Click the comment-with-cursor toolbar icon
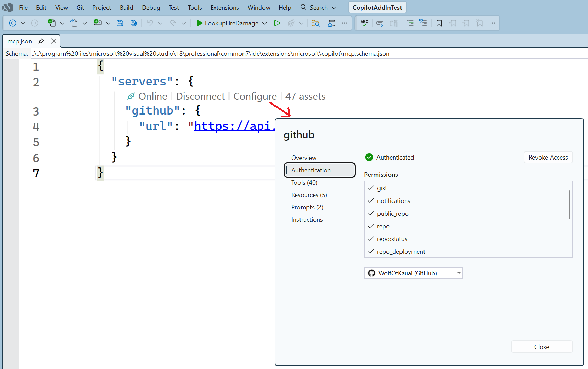 click(380, 23)
